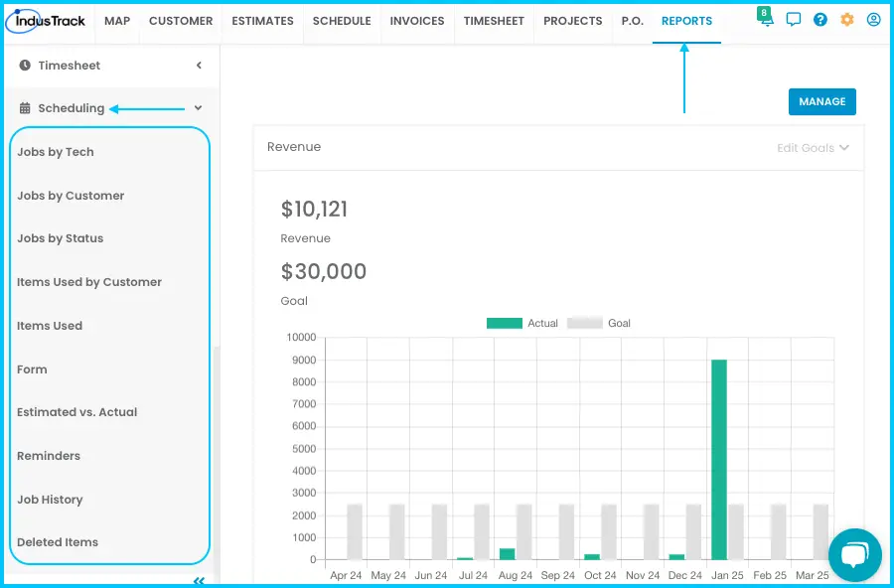Toggle the Actual legend green swatch
The height and width of the screenshot is (588, 894).
504,324
